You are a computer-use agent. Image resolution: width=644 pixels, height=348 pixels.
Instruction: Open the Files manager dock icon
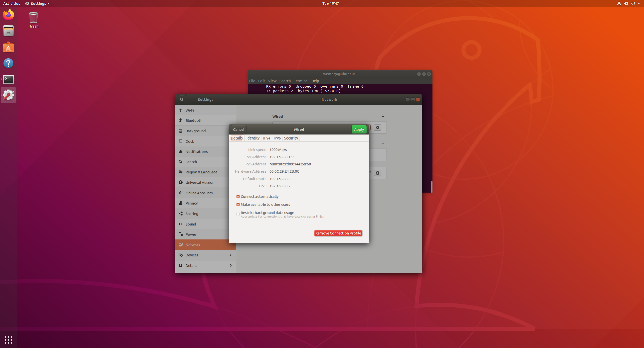pyautogui.click(x=8, y=31)
